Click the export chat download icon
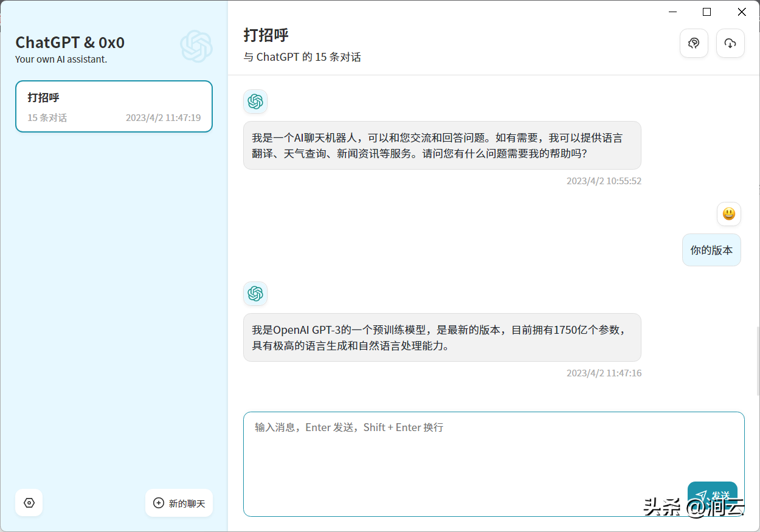The height and width of the screenshot is (532, 760). click(x=730, y=43)
